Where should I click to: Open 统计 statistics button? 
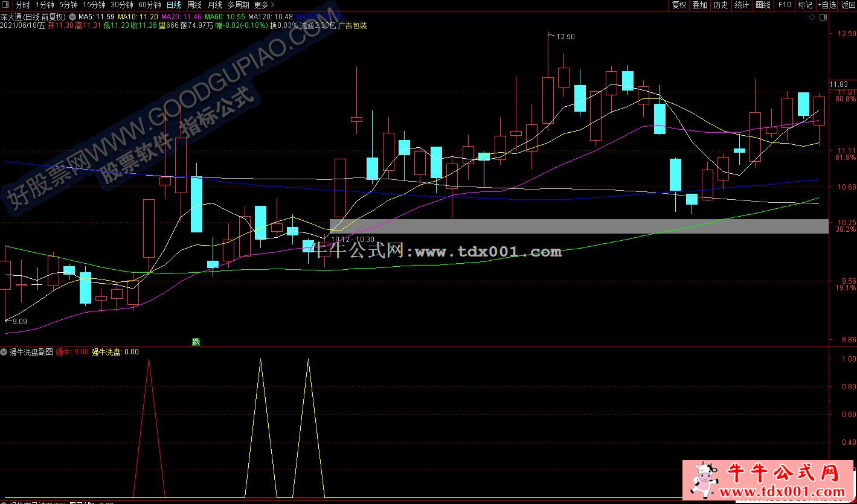coord(742,5)
